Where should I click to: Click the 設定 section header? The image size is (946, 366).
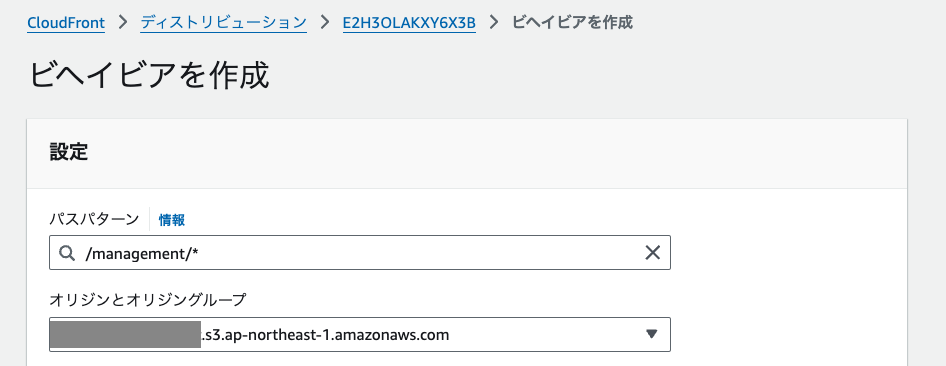tap(69, 153)
